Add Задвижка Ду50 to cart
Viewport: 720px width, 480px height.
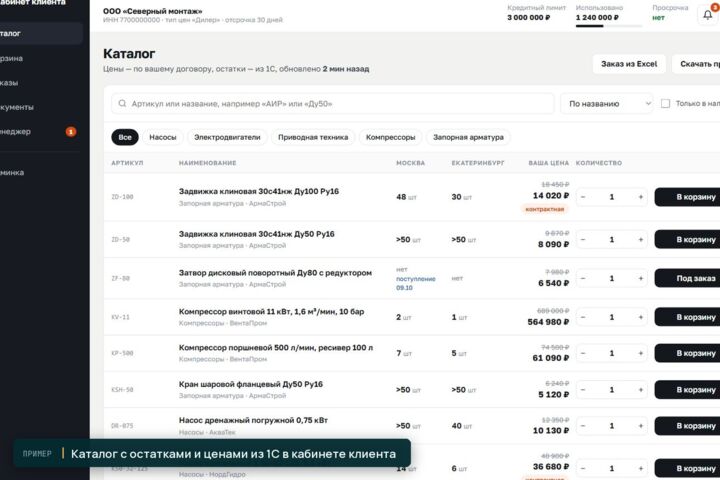click(x=687, y=240)
